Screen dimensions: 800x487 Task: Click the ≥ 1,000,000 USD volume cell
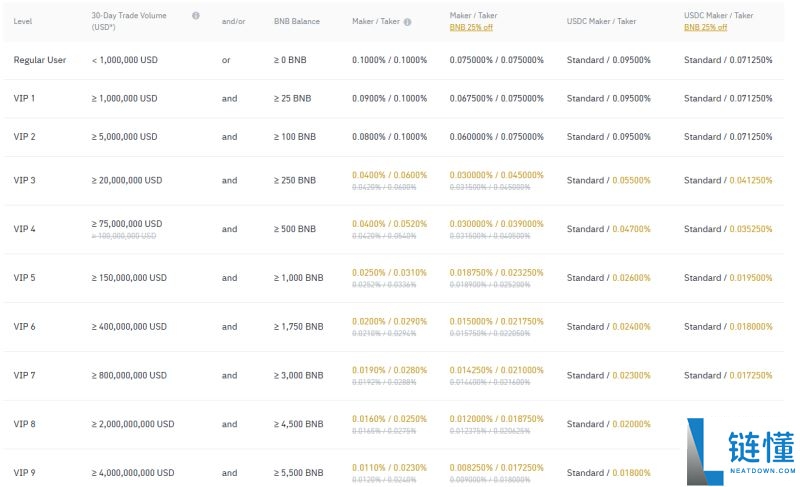(x=124, y=98)
